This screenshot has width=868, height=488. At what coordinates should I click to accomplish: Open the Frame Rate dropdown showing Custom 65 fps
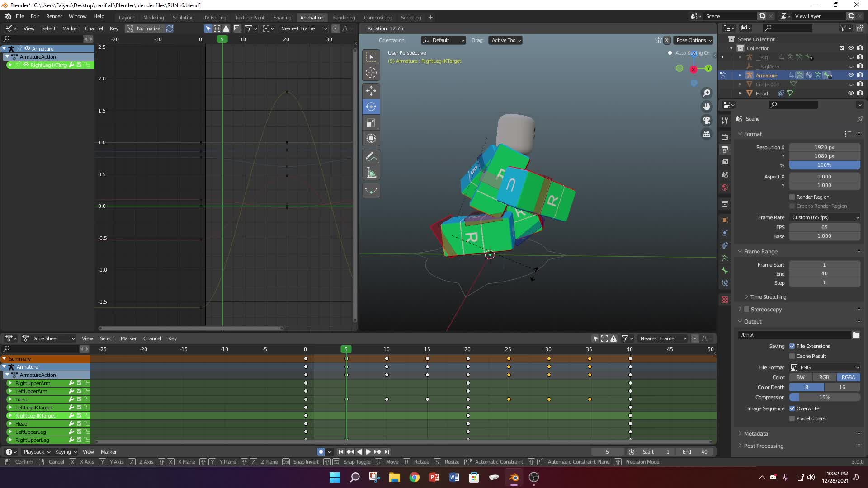824,217
